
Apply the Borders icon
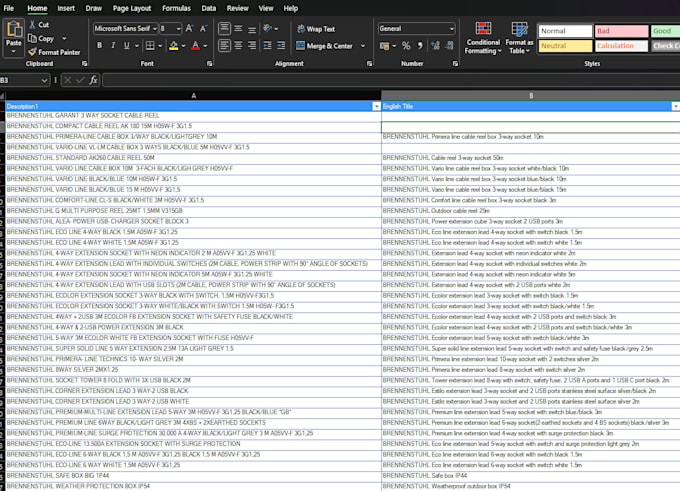[150, 46]
